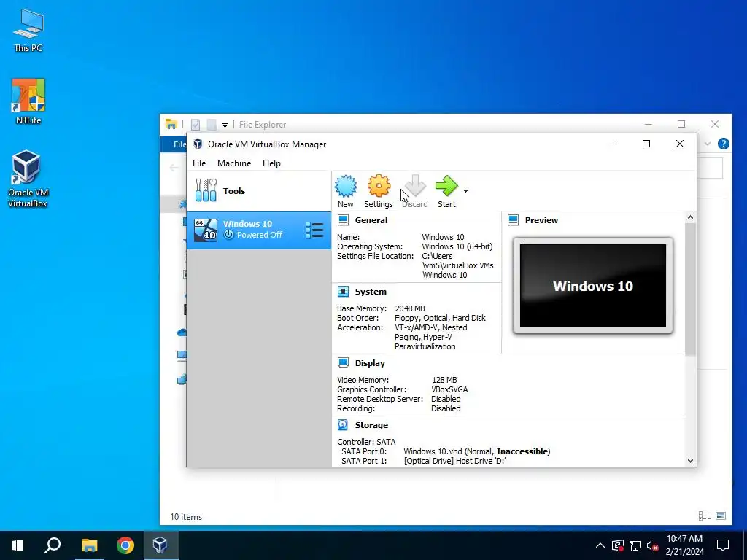Viewport: 747px width, 560px height.
Task: Expand the File Explorer ribbon chevron
Action: [x=708, y=144]
